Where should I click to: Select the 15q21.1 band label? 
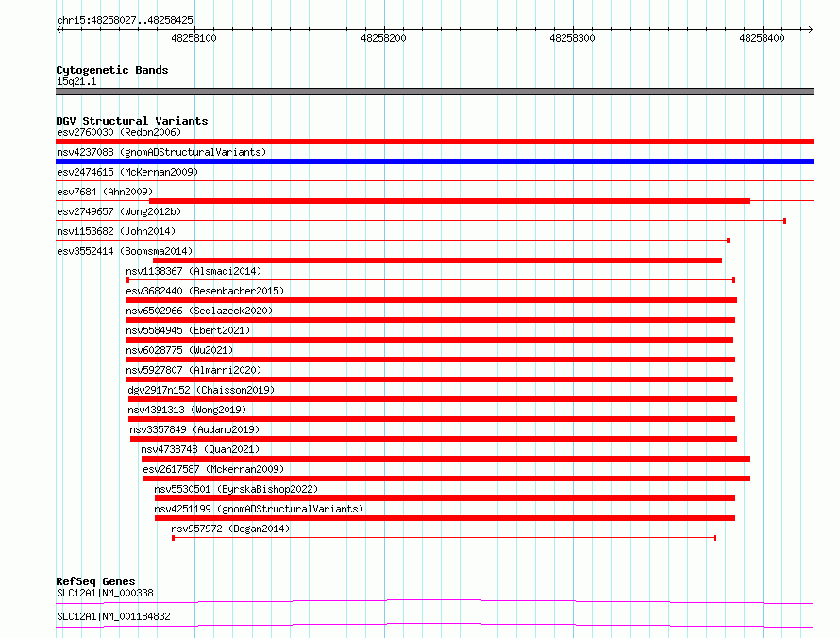click(x=76, y=81)
